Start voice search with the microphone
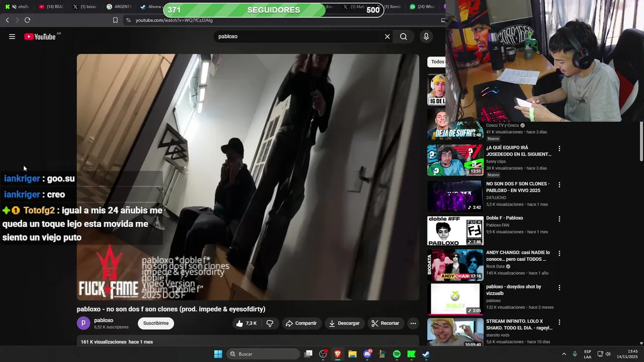 point(426,37)
